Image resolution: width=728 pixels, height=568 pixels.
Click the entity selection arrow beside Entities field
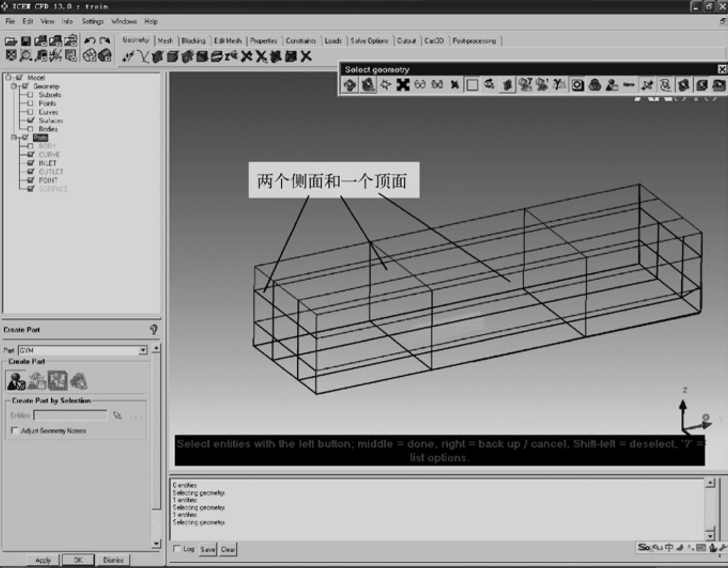tap(117, 416)
